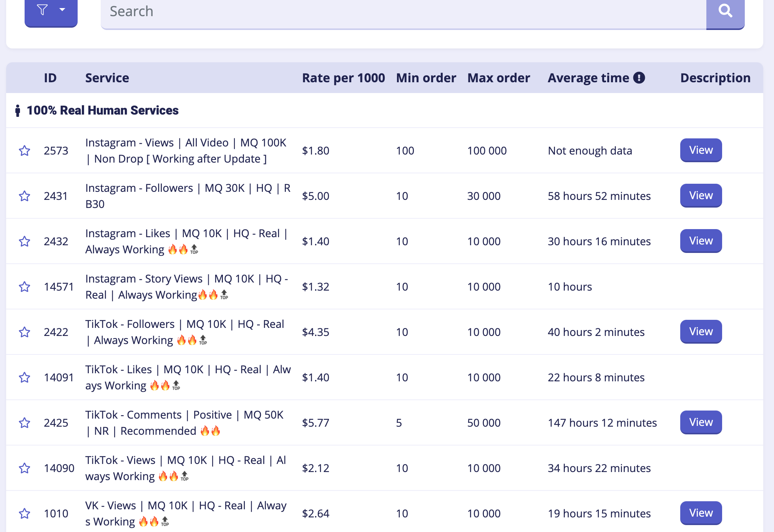Click min order value 100 for service 2573
Viewport: 774px width, 532px height.
(405, 151)
